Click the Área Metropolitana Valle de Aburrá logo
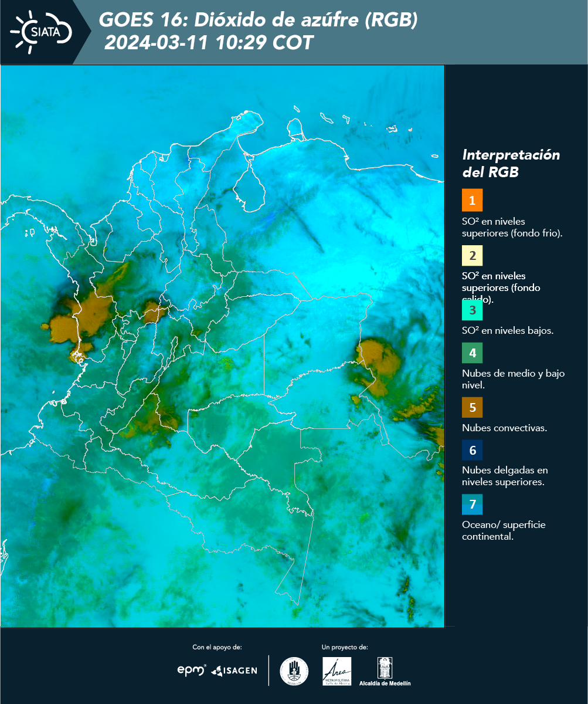This screenshot has height=704, width=588. pos(337,671)
